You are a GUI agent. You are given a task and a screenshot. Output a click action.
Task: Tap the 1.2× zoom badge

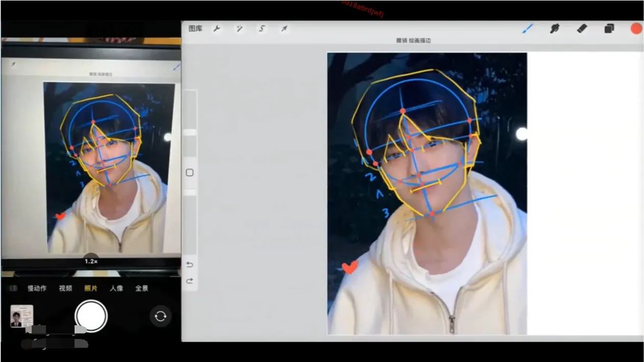tap(90, 260)
